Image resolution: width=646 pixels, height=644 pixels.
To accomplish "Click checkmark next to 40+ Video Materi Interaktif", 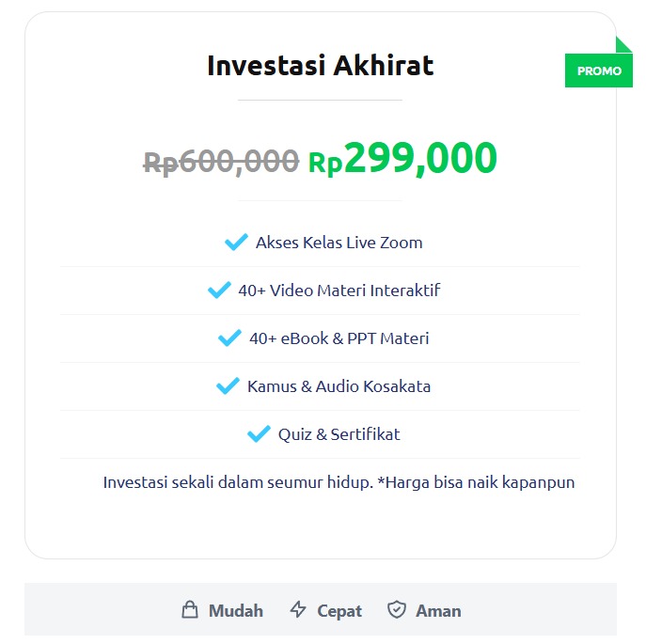I will pyautogui.click(x=219, y=291).
